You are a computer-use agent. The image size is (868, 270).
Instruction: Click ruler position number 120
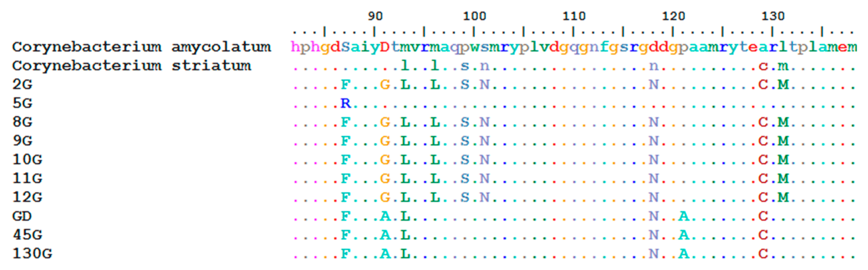pos(674,16)
